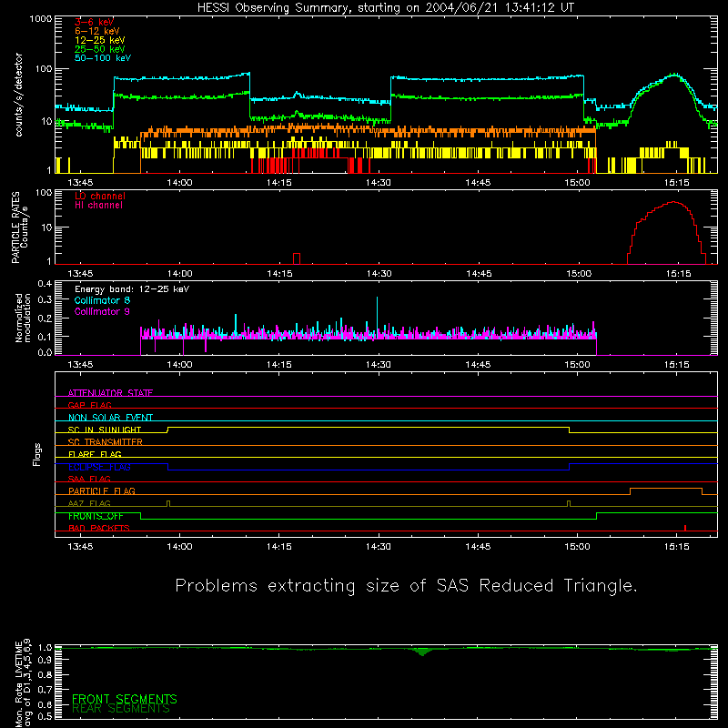Click the small particle rate bump after 14:15
This screenshot has width=728, height=728.
297,258
